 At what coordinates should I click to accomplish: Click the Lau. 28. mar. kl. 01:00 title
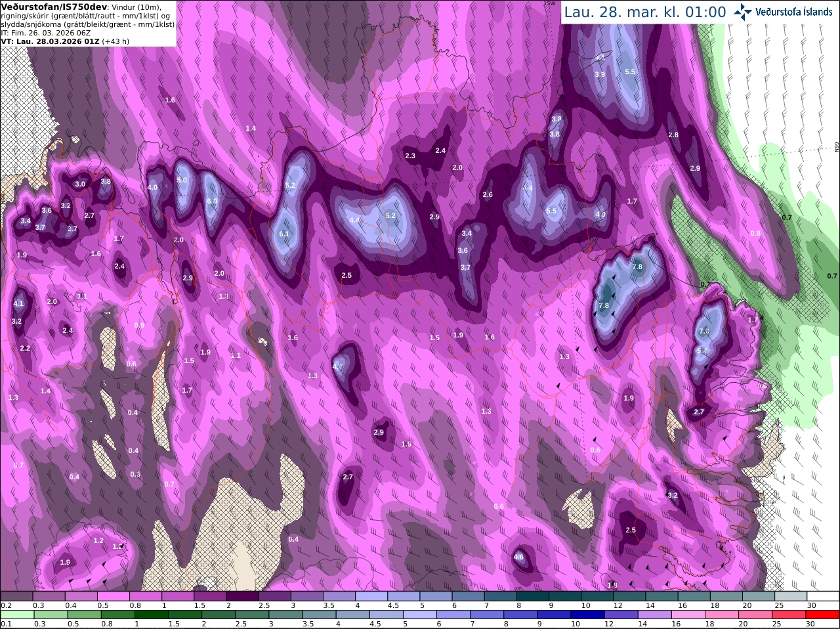tap(645, 12)
